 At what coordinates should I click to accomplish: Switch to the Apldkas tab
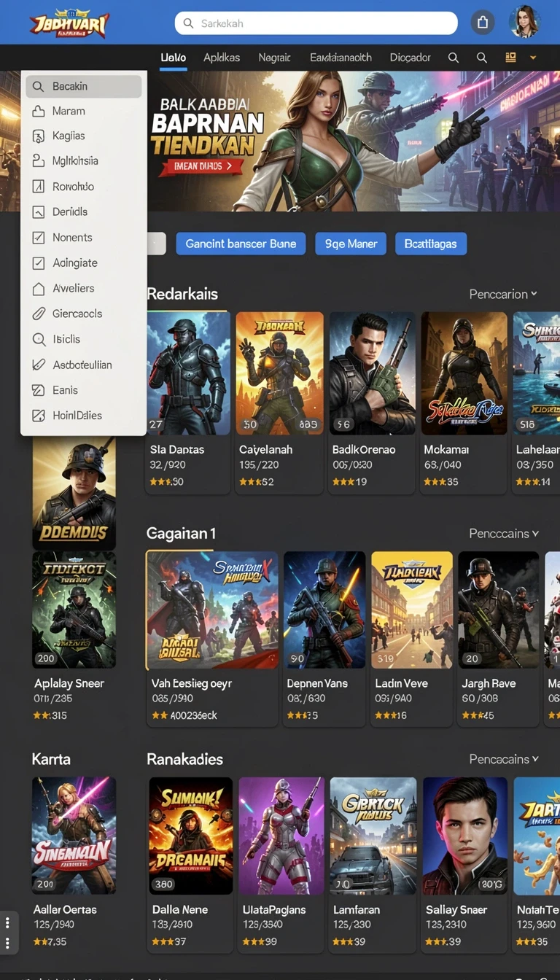pyautogui.click(x=222, y=57)
